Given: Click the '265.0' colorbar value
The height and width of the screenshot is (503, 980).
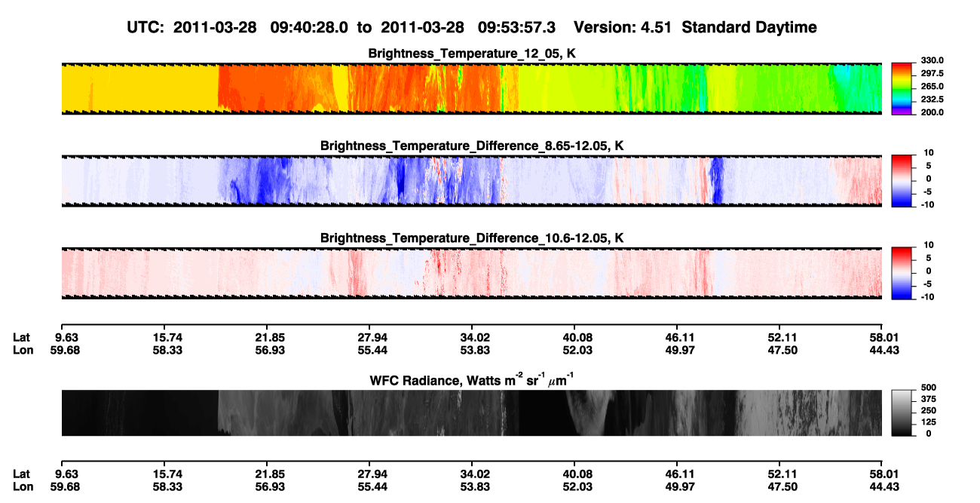Looking at the screenshot, I should click(931, 87).
